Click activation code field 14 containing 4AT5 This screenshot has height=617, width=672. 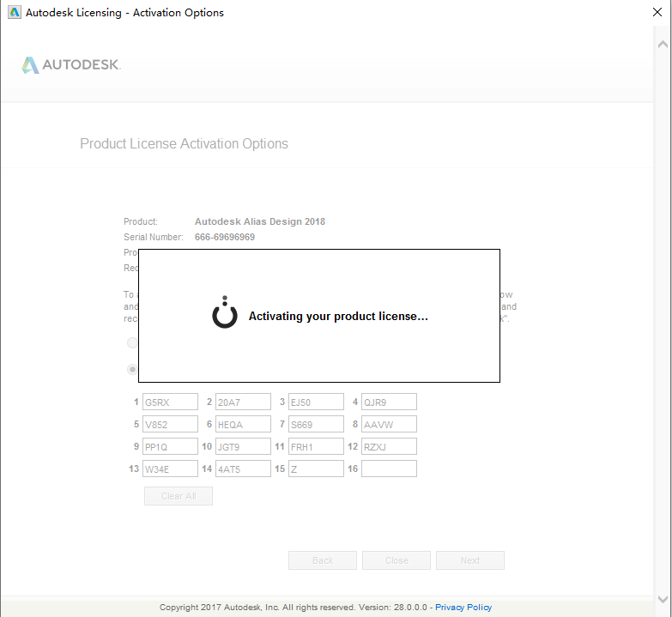pyautogui.click(x=243, y=469)
